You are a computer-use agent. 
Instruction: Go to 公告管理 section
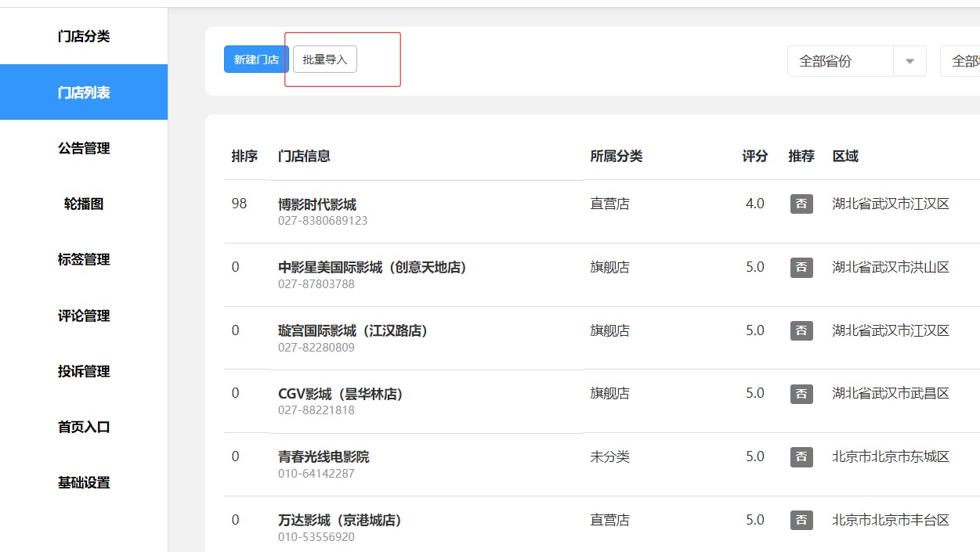tap(84, 148)
